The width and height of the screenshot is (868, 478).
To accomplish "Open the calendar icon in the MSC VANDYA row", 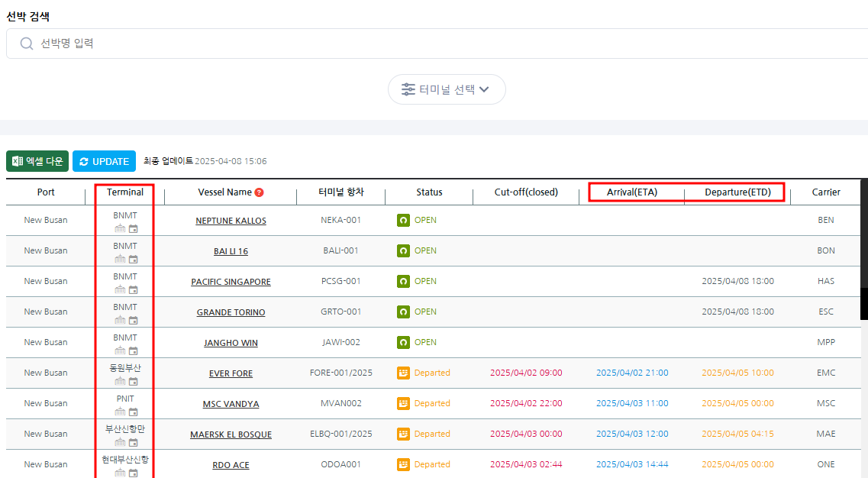I will coord(134,412).
